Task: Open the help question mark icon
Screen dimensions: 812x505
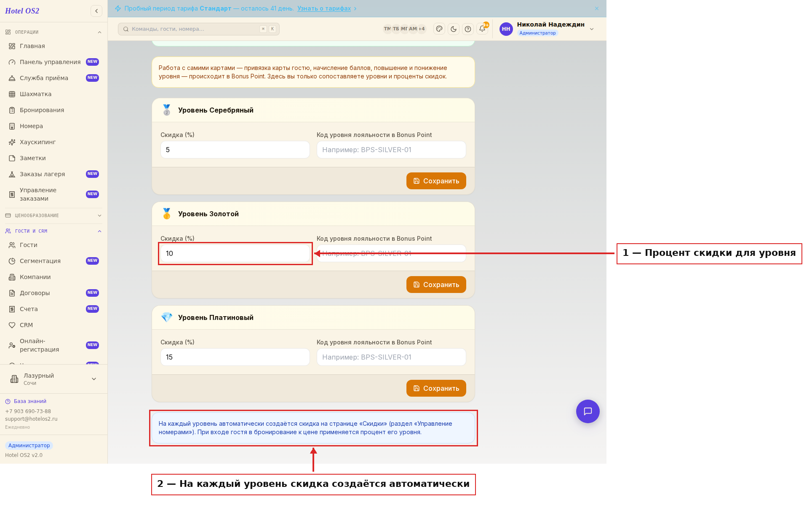Action: pyautogui.click(x=468, y=29)
